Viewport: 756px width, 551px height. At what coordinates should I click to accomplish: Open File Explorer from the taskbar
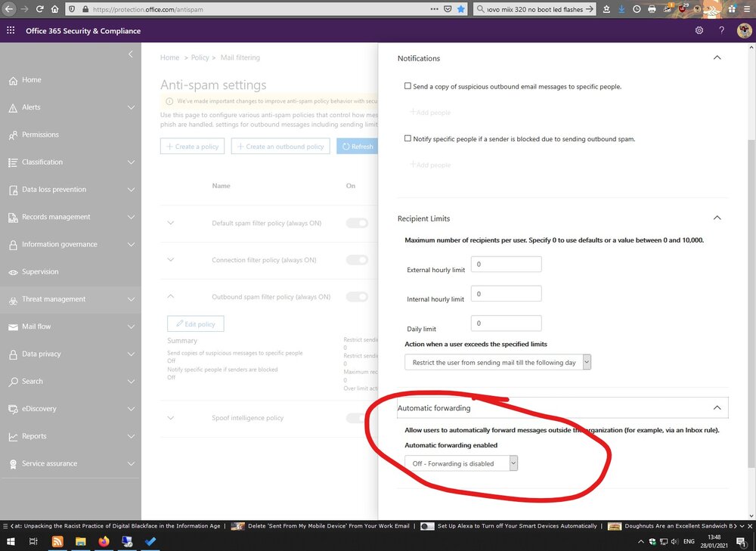(81, 541)
